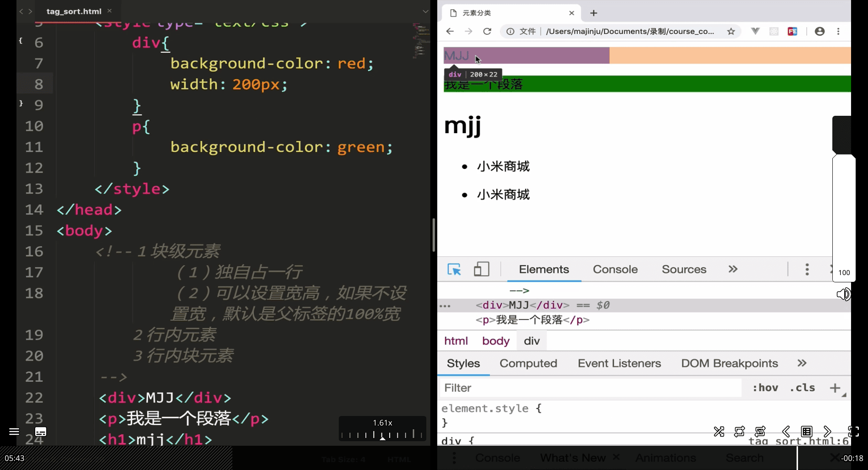Image resolution: width=868 pixels, height=470 pixels.
Task: Activate the DevTools inspect element tool
Action: [454, 269]
